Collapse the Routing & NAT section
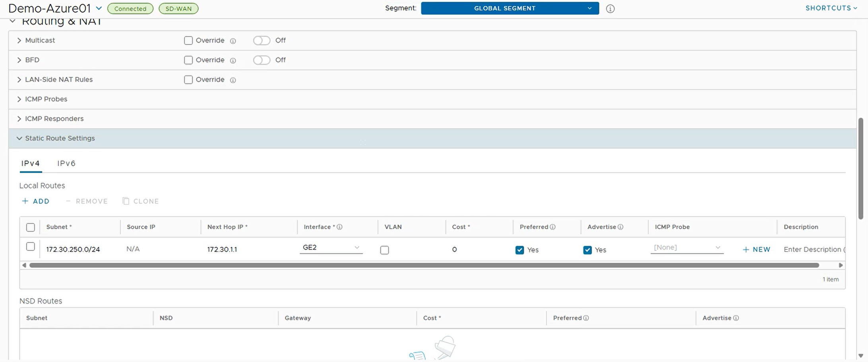The height and width of the screenshot is (362, 868). [13, 21]
